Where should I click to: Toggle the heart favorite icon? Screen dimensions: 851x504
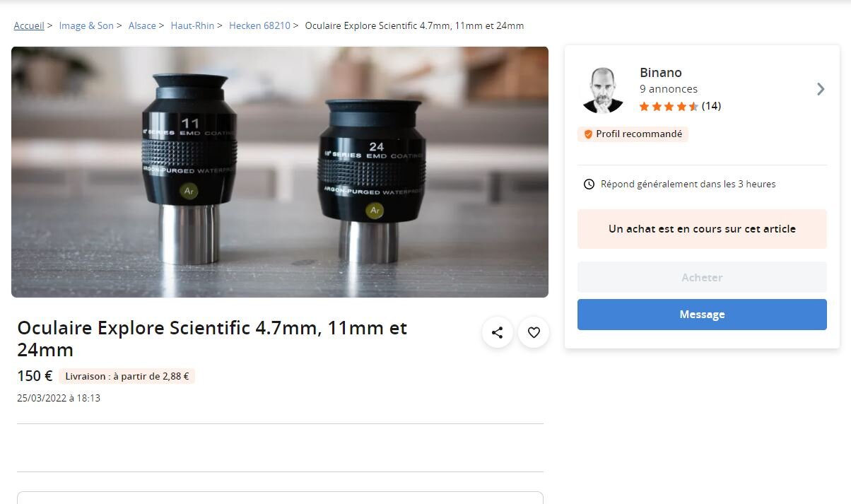pyautogui.click(x=534, y=332)
